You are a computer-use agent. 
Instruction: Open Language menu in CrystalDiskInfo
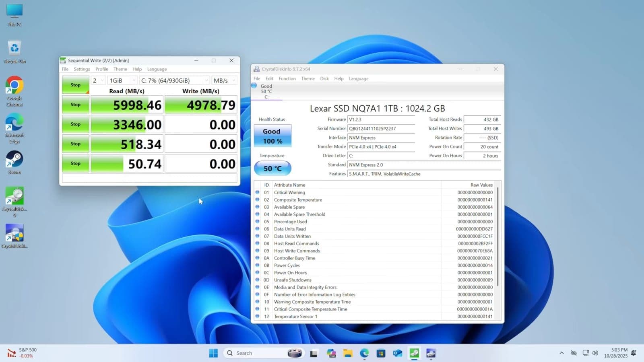click(359, 79)
